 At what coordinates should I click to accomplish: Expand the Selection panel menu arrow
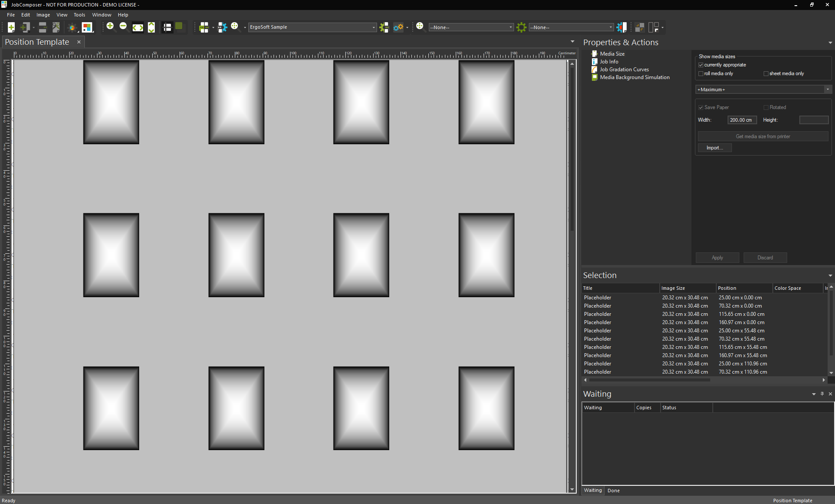pyautogui.click(x=830, y=275)
